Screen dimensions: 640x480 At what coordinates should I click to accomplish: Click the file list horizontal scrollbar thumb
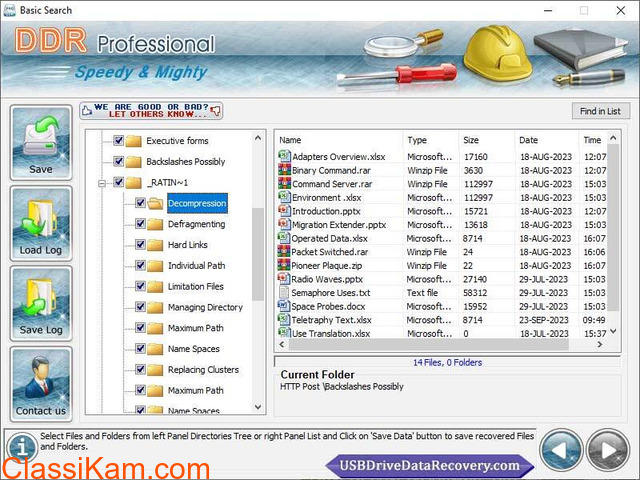pyautogui.click(x=429, y=344)
